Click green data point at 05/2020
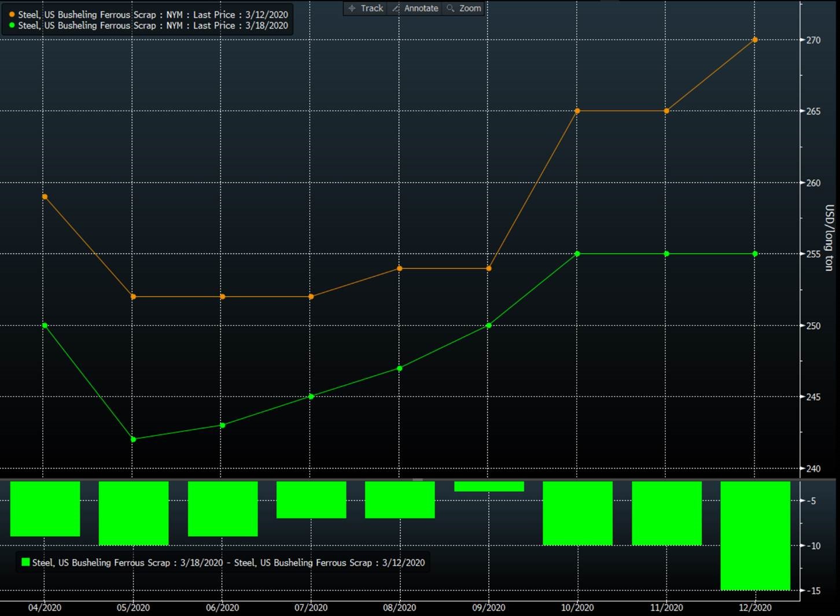The image size is (840, 616). coord(134,440)
